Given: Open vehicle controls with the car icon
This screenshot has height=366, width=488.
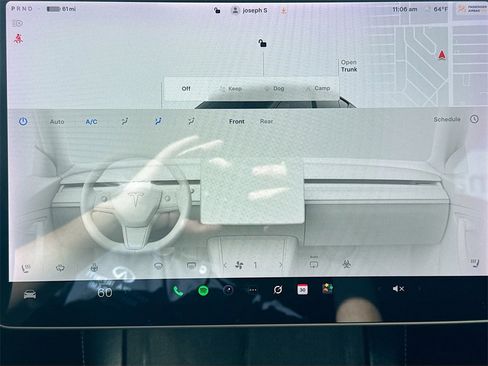Looking at the screenshot, I should pyautogui.click(x=30, y=294).
